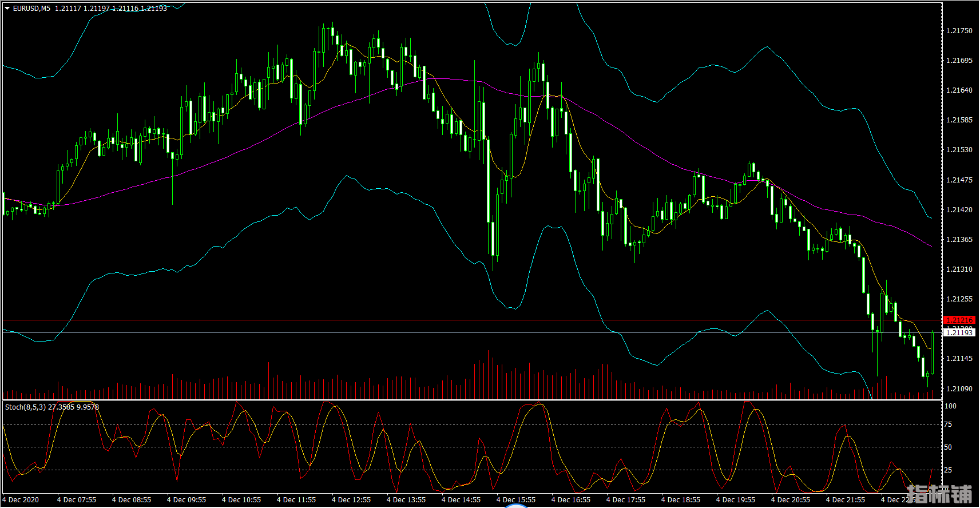The image size is (980, 508).
Task: Click time axis label 4 Dec 11:55
Action: 296,500
